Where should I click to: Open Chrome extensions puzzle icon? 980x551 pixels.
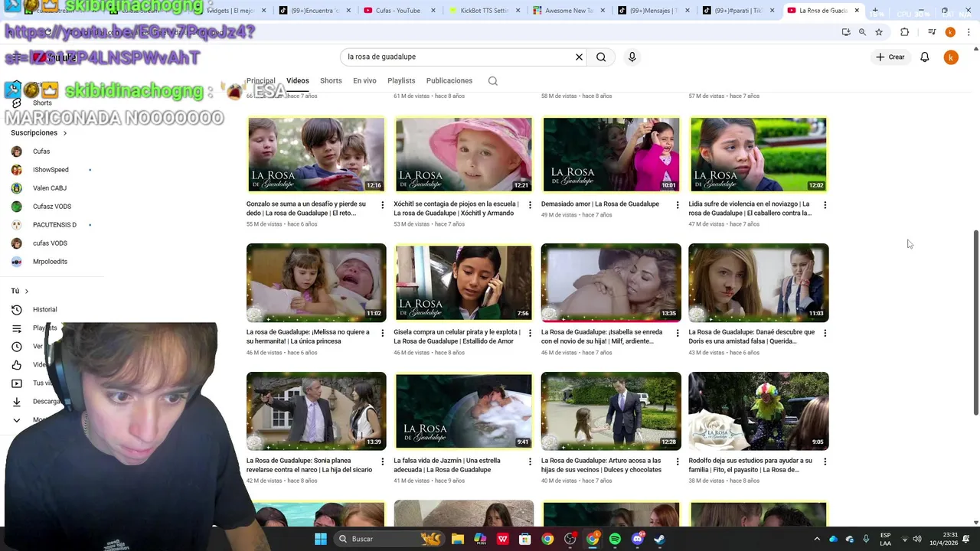[904, 32]
